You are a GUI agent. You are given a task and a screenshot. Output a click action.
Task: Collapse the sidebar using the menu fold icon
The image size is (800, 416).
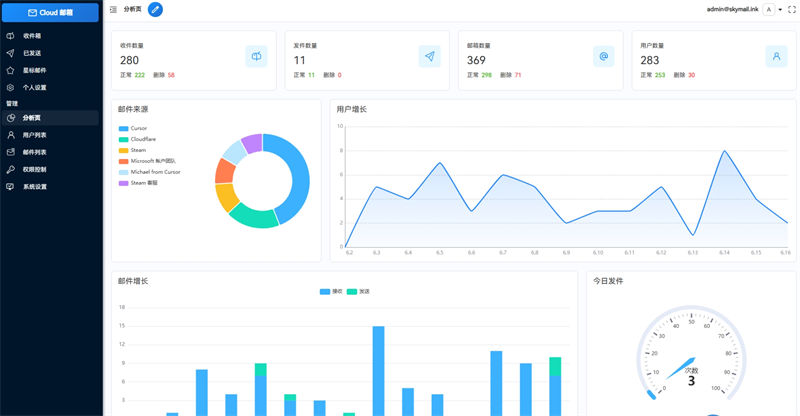point(113,9)
